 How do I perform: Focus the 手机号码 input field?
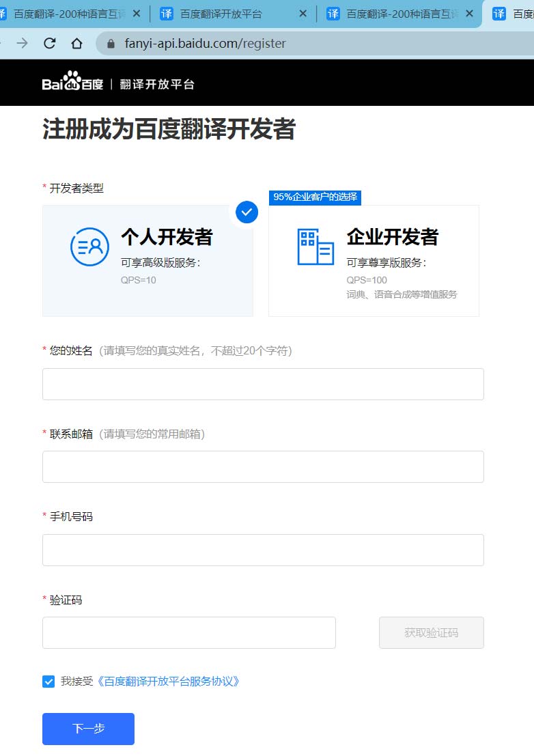(x=263, y=550)
